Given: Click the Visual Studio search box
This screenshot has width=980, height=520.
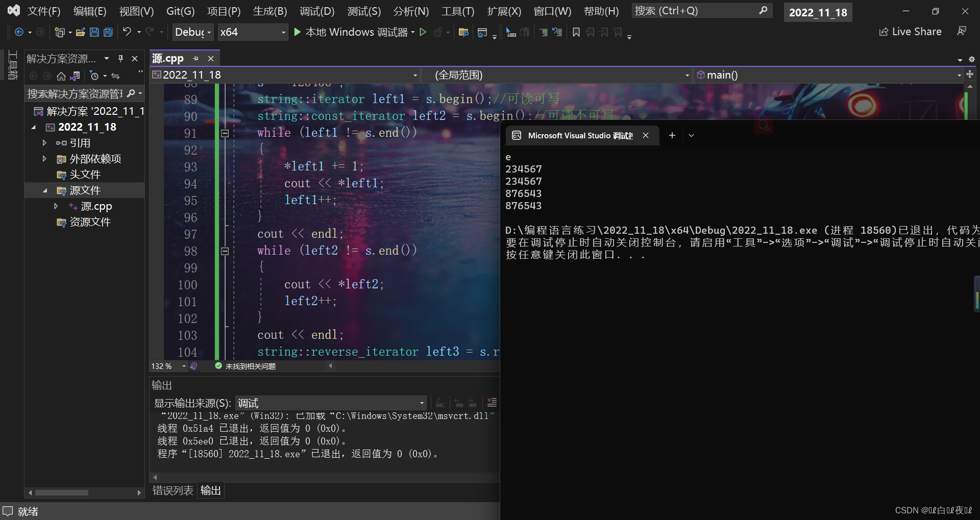Looking at the screenshot, I should coord(701,11).
